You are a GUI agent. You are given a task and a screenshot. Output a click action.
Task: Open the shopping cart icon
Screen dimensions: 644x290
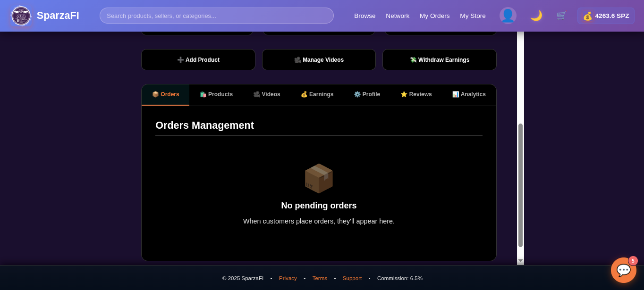point(561,15)
